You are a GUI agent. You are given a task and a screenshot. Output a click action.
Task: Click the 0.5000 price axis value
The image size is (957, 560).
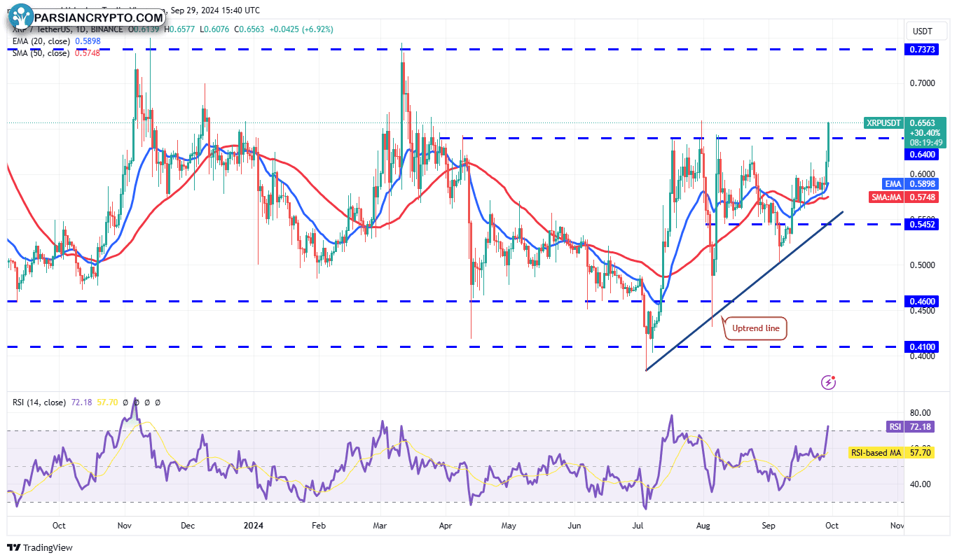[x=923, y=265]
